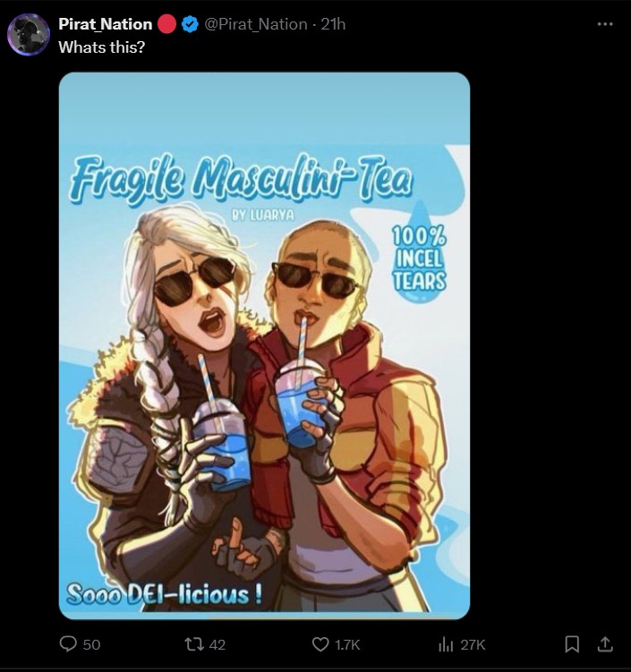Screen dimensions: 631x672
Task: Open the reply speech bubble icon
Action: pyautogui.click(x=68, y=644)
